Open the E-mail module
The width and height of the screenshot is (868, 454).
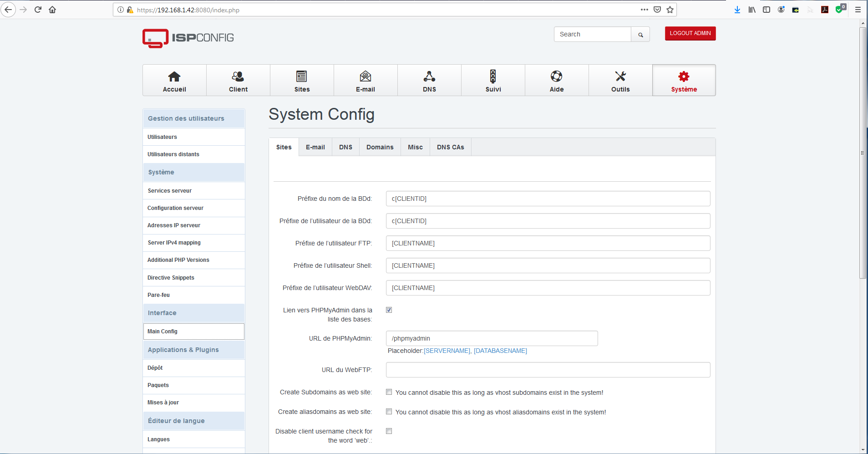(x=365, y=80)
